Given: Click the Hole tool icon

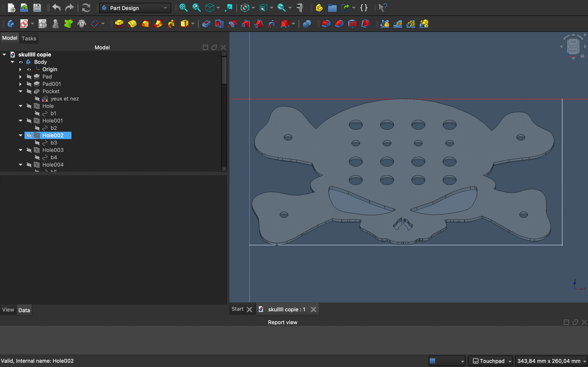Looking at the screenshot, I should tap(219, 24).
